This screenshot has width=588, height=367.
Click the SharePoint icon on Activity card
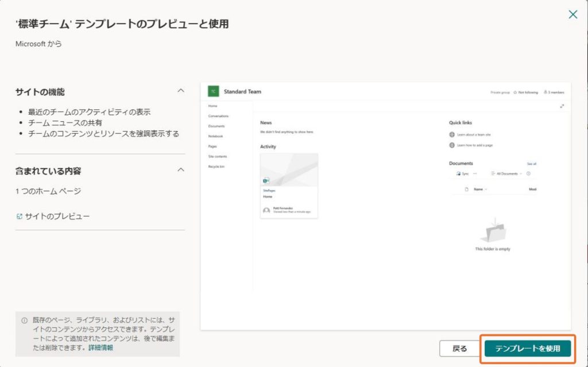pos(266,181)
